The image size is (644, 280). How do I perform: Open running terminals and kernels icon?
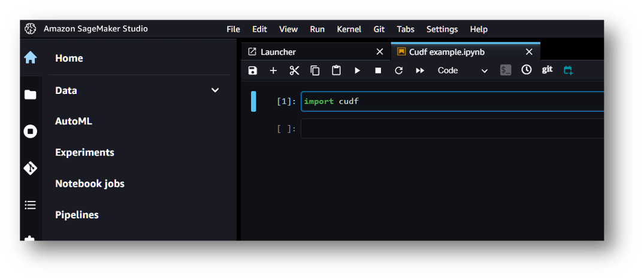[x=31, y=131]
